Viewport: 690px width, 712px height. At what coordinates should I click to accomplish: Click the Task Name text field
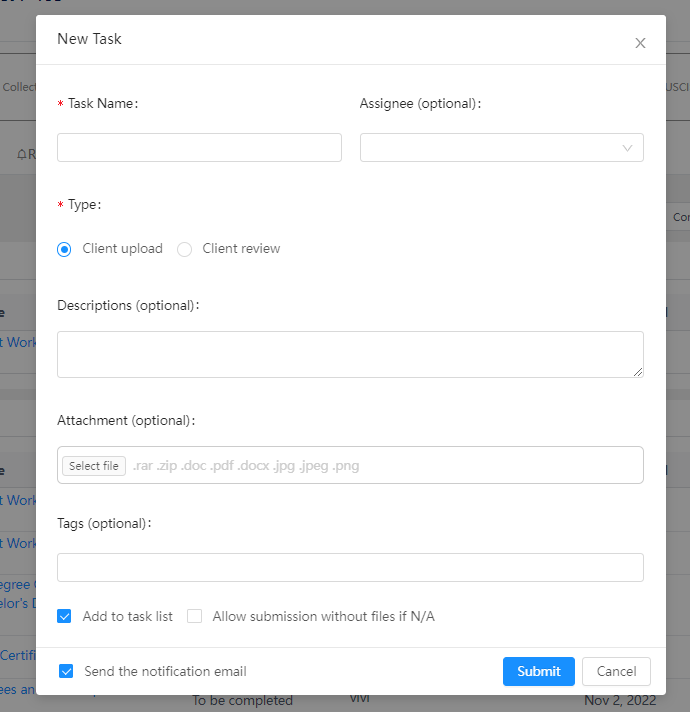199,148
